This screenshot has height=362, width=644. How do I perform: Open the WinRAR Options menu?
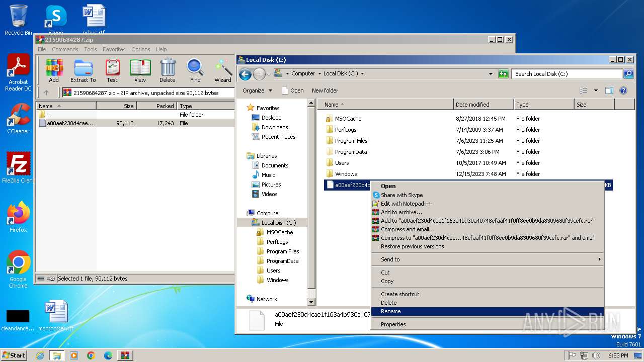pos(141,49)
